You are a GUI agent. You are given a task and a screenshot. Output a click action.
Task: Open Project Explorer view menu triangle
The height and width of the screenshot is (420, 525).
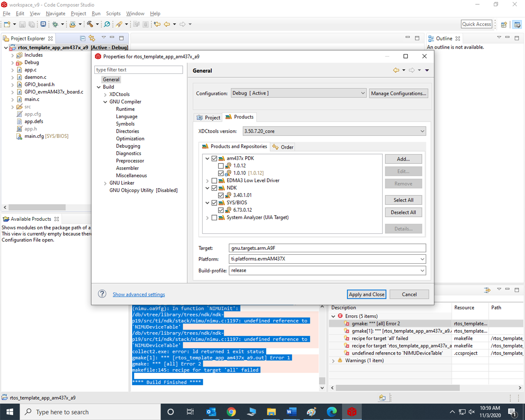click(x=103, y=38)
